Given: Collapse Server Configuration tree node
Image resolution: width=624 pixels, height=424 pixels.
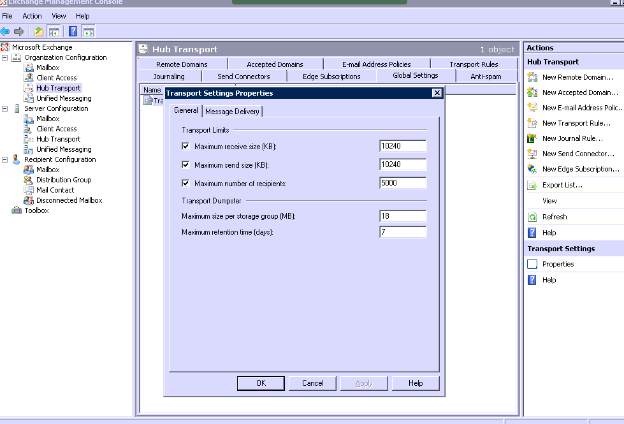Looking at the screenshot, I should pos(5,109).
